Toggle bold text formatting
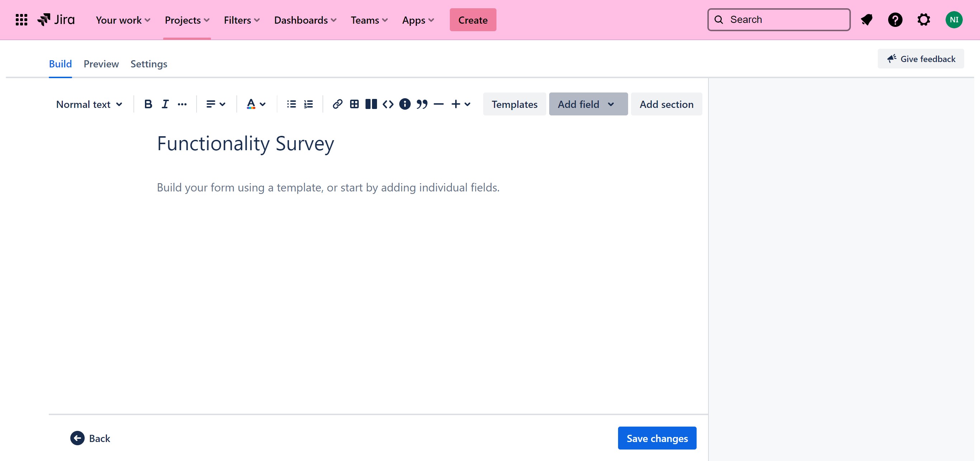980x461 pixels. coord(148,104)
